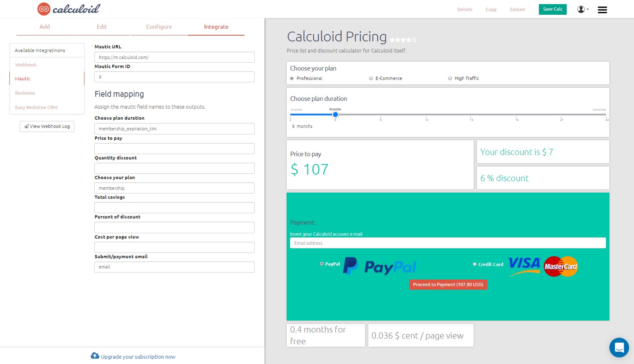Click the PayPal logo
Viewport: 634px width, 364px height.
[379, 266]
